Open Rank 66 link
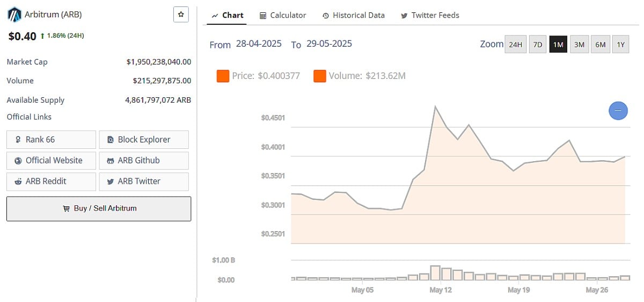The height and width of the screenshot is (302, 644). 51,140
